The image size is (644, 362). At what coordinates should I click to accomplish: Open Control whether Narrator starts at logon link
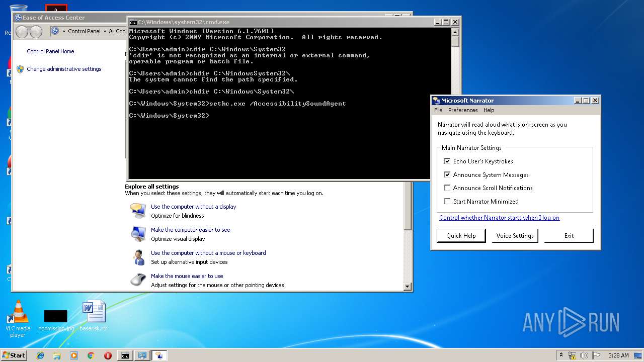499,218
